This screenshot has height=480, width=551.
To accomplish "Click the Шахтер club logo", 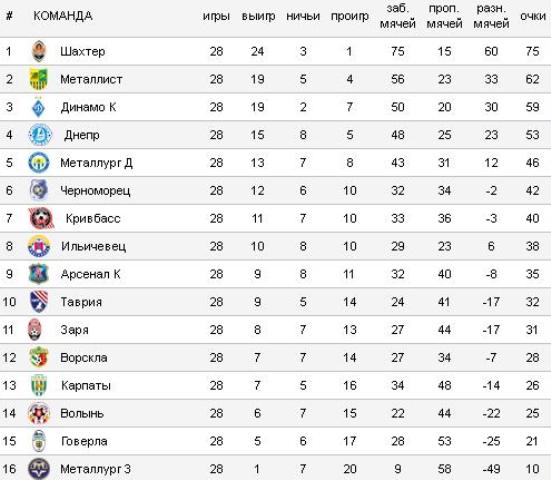I will click(39, 51).
